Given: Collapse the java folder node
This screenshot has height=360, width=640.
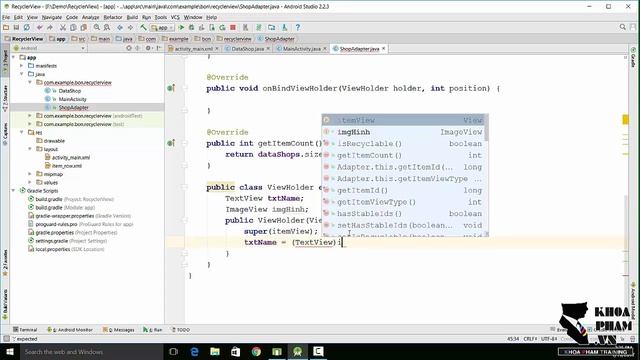Looking at the screenshot, I should pyautogui.click(x=22, y=74).
